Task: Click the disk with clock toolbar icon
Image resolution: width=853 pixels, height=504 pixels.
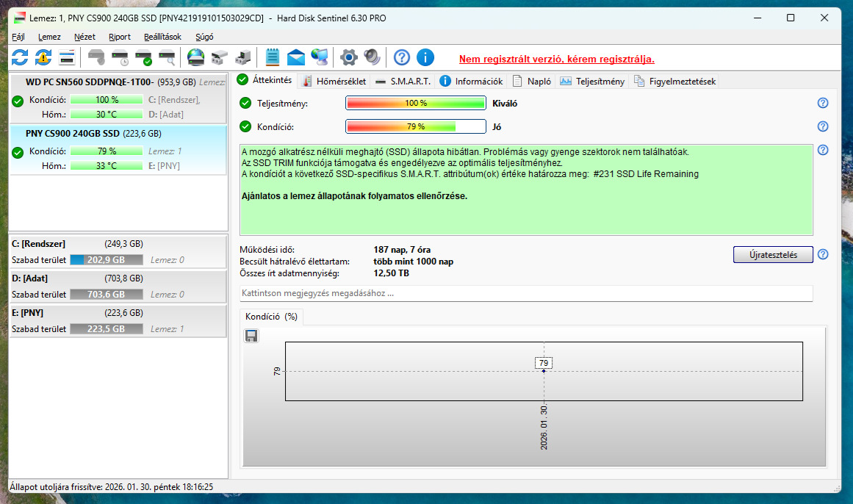Action: (120, 57)
